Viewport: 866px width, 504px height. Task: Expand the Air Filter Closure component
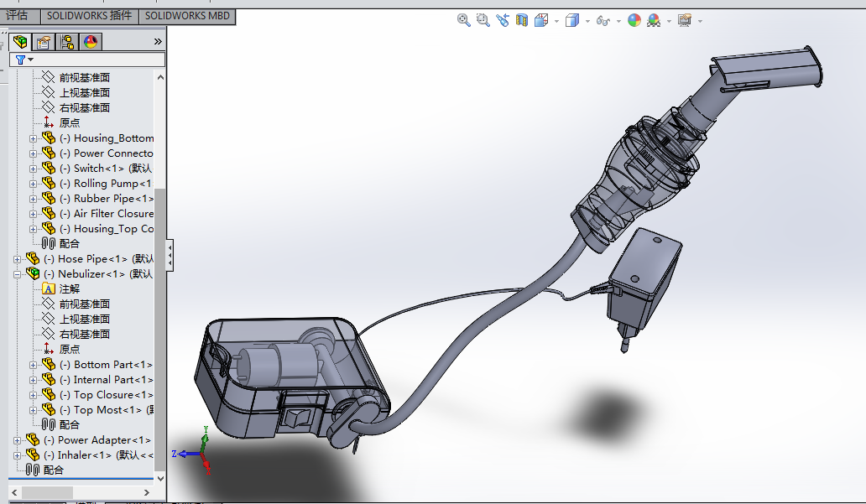coord(33,214)
